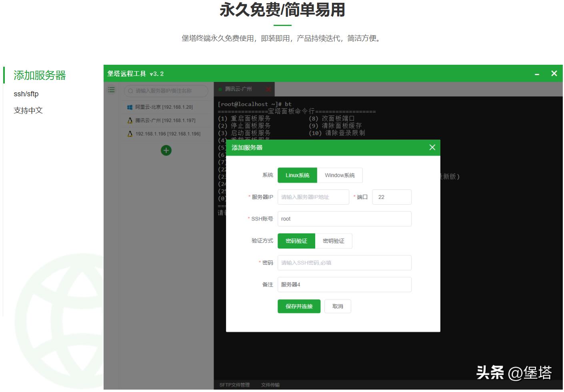Open SFTP文件管理 at the bottom bar
Viewport: 564px width, 392px height.
(x=234, y=385)
